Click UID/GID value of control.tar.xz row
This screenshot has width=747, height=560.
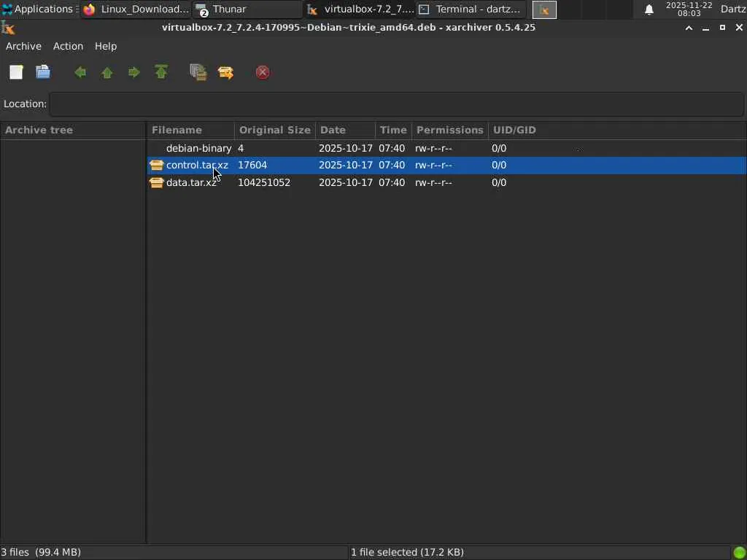click(x=499, y=166)
